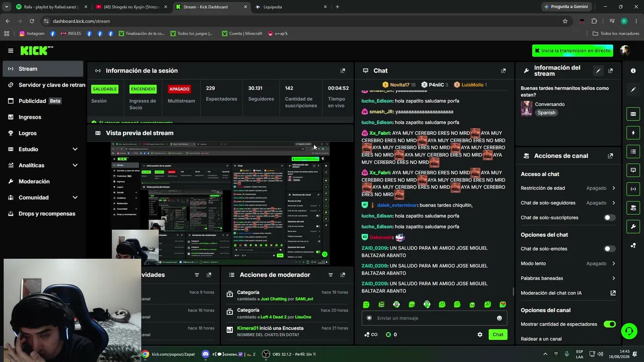Pop out the Acciones de canal panel
This screenshot has height=362, width=644.
(x=610, y=156)
